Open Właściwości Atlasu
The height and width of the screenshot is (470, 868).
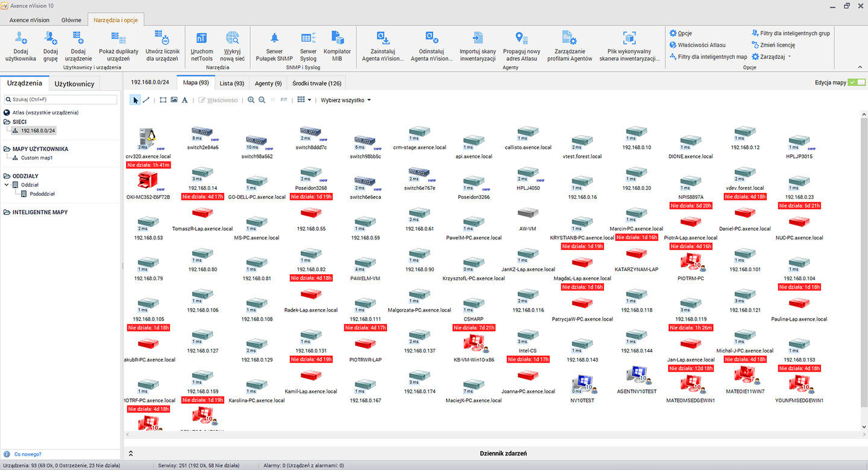click(x=697, y=45)
